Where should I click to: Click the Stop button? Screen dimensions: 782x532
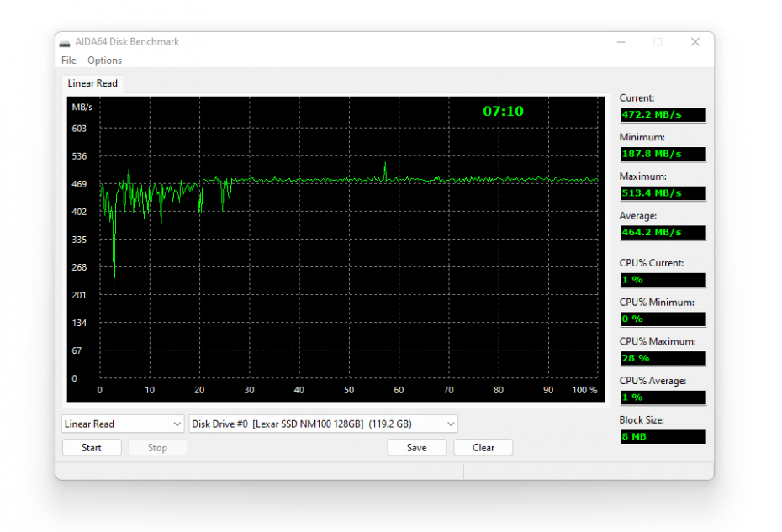[157, 448]
